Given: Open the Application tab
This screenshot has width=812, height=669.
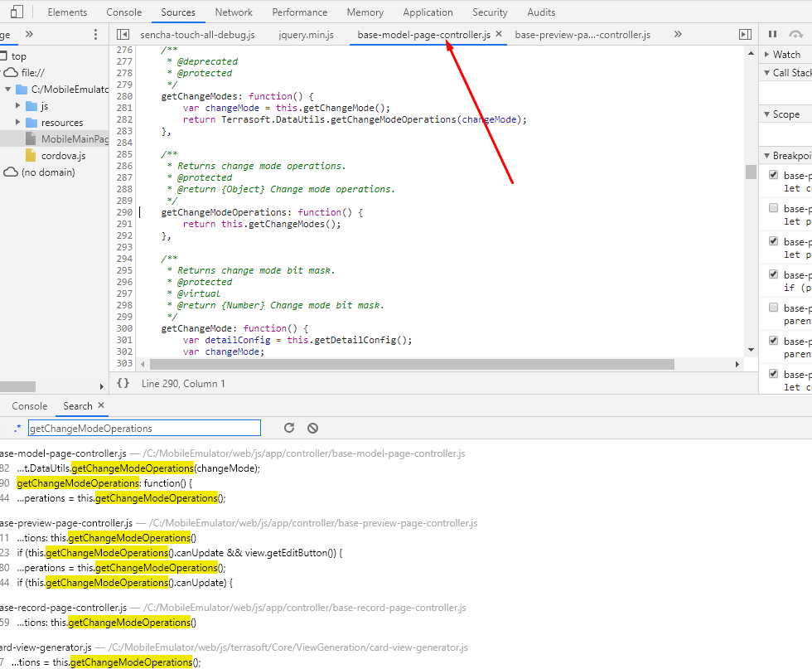Looking at the screenshot, I should (428, 12).
